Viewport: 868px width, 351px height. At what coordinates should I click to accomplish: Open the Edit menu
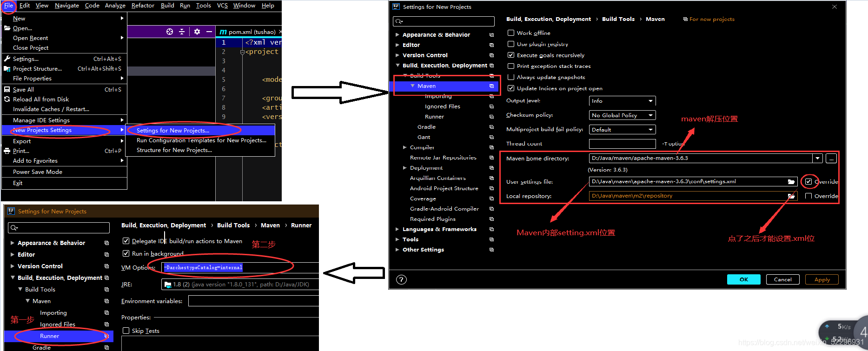pos(25,6)
